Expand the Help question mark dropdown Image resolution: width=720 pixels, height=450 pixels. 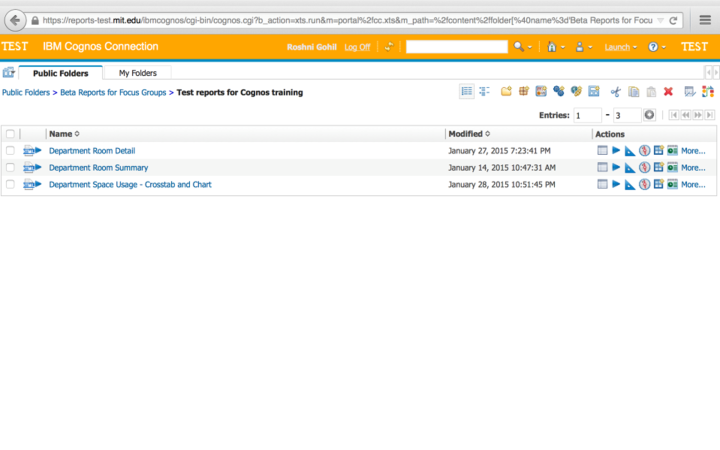tap(656, 47)
